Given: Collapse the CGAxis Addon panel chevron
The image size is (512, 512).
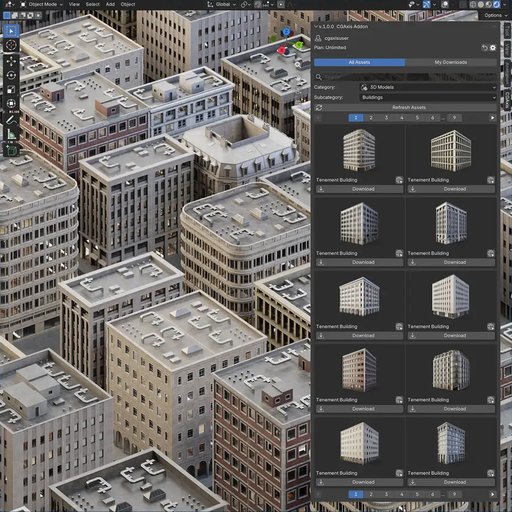Looking at the screenshot, I should pos(316,26).
